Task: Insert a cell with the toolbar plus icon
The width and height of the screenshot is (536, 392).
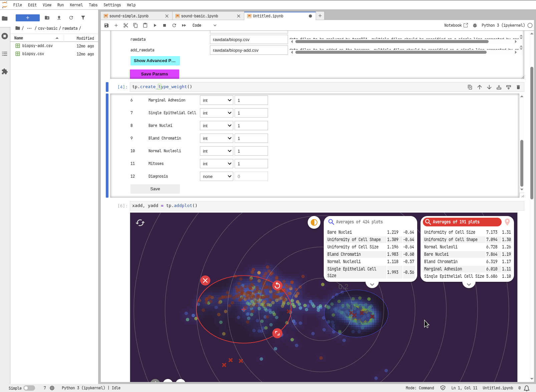Action: 116,25
